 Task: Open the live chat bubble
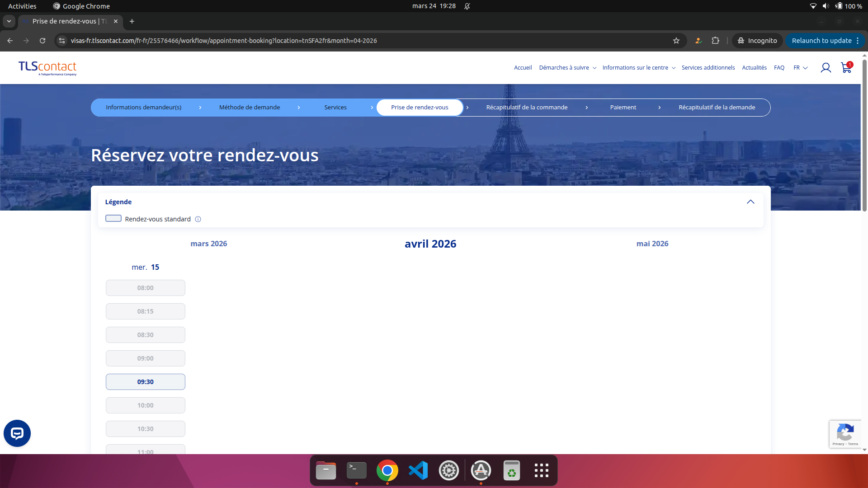coord(17,433)
